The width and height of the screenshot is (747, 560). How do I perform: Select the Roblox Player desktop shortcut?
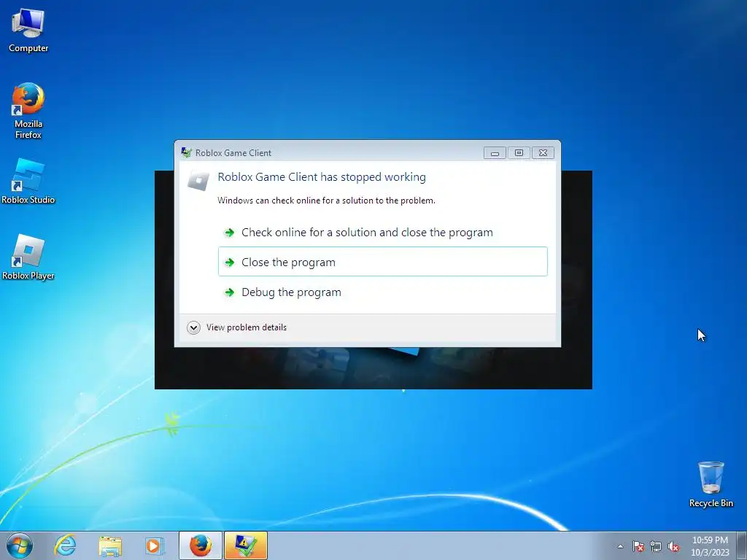(x=28, y=257)
